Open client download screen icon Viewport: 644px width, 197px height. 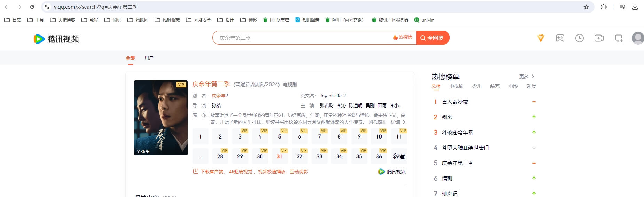pyautogui.click(x=619, y=38)
